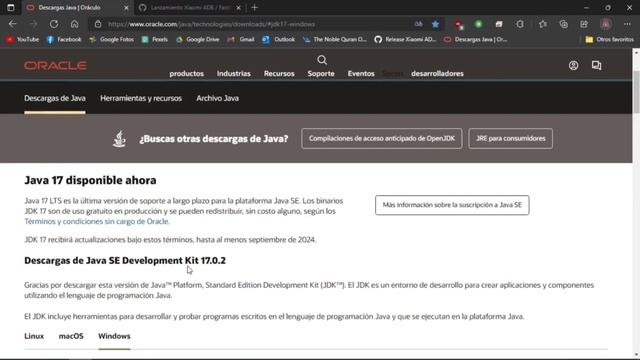Select the macOS downloads tab
Image resolution: width=640 pixels, height=360 pixels.
[x=71, y=336]
